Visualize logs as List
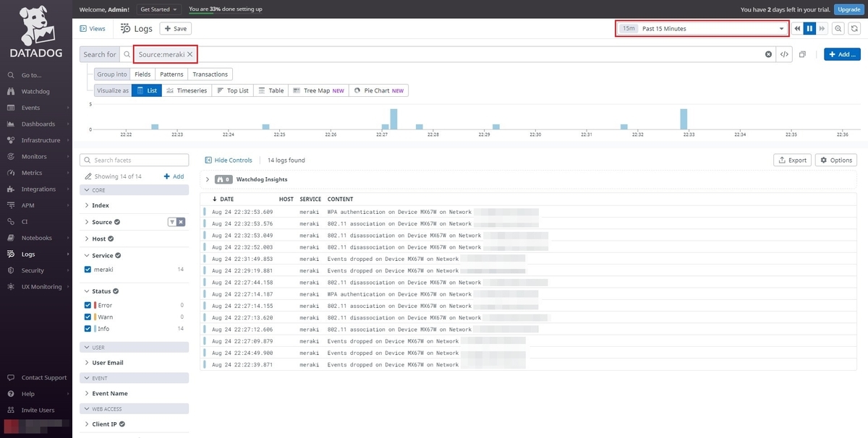The image size is (868, 438). coord(147,91)
